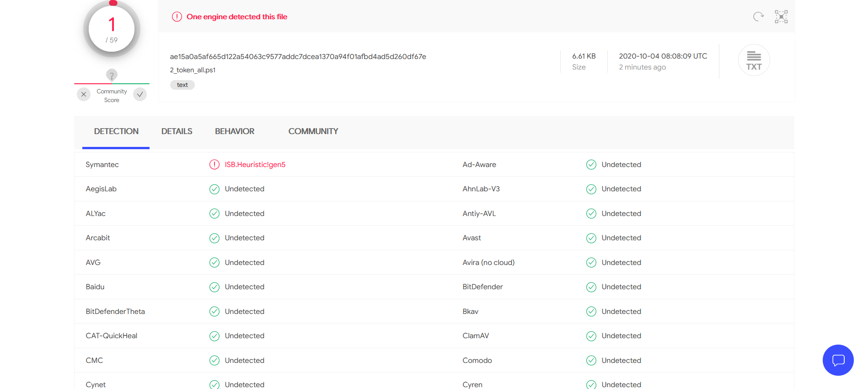Click the Antiy-AVL engine name

pos(479,214)
